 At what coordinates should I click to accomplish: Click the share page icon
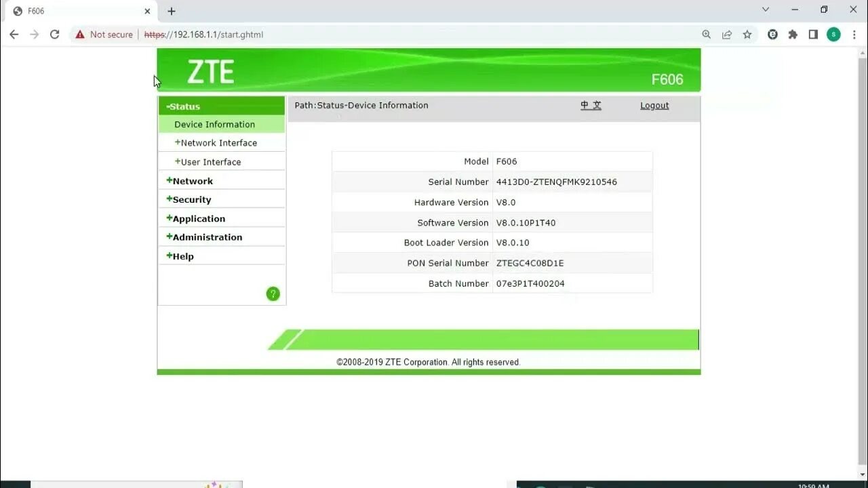pos(727,35)
